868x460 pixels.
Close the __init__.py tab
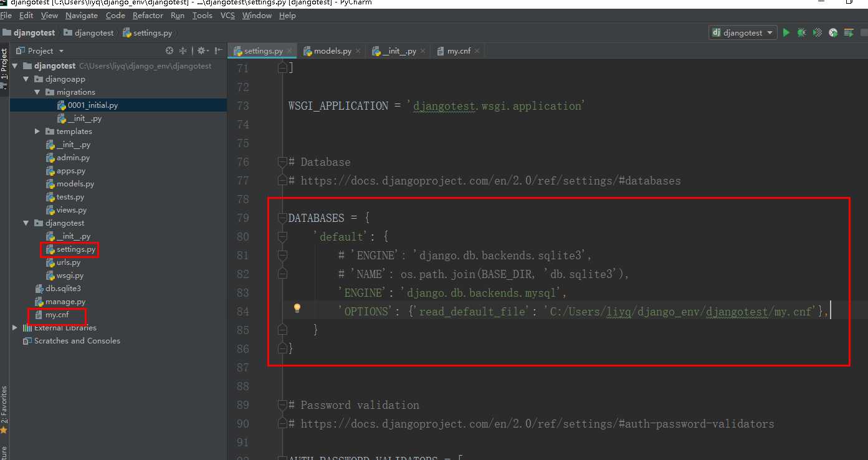tap(422, 51)
